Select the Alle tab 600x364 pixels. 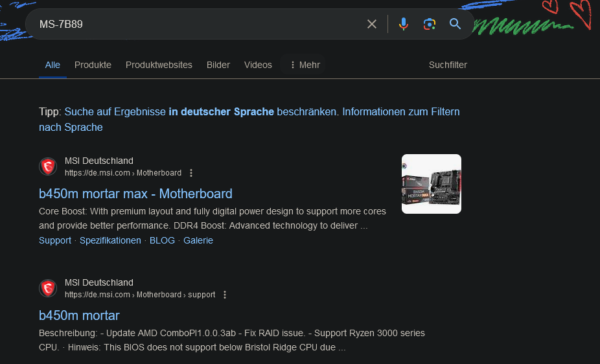click(52, 65)
